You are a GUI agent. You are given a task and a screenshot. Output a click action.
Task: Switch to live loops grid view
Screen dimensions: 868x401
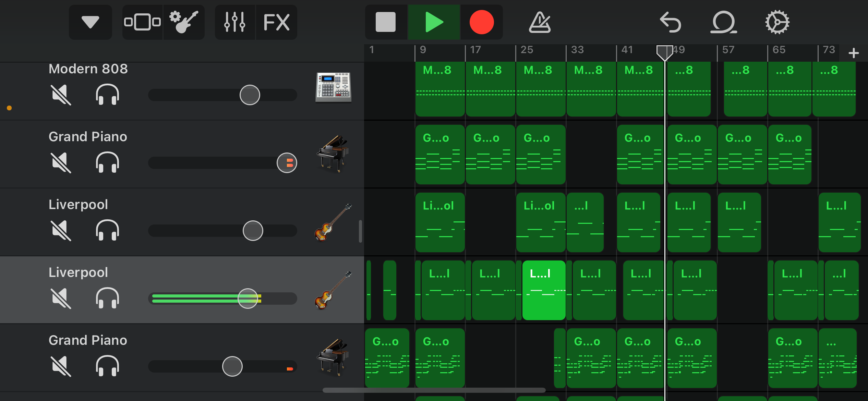(x=142, y=22)
